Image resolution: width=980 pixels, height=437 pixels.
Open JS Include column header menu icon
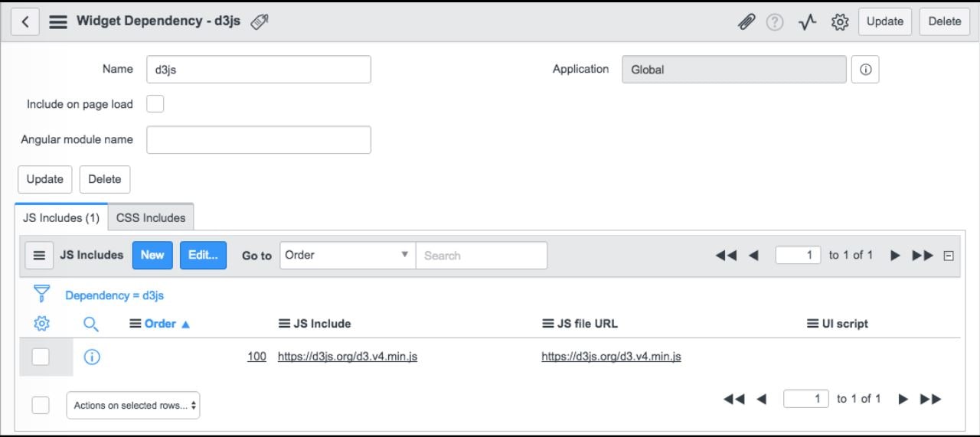283,324
